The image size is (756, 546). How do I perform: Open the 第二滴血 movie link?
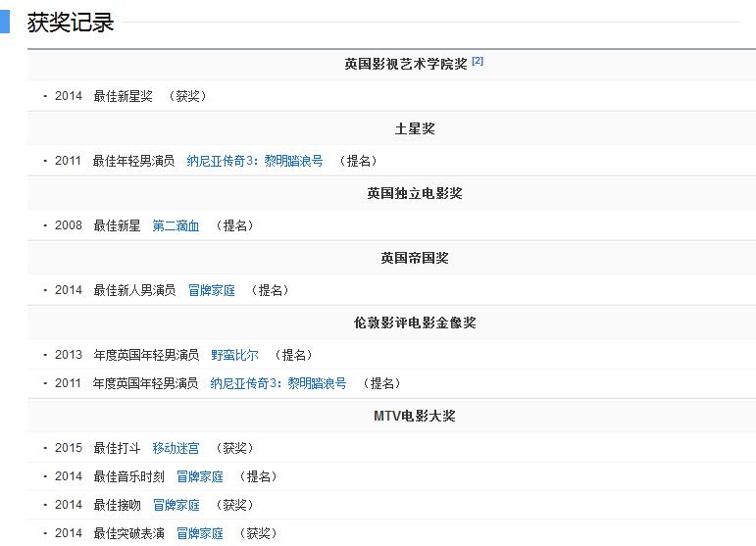coord(176,225)
